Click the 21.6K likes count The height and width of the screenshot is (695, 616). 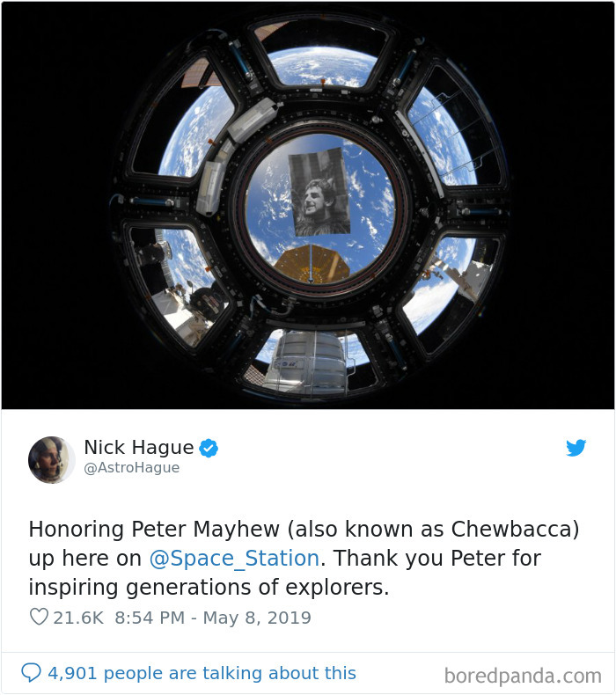coord(78,618)
